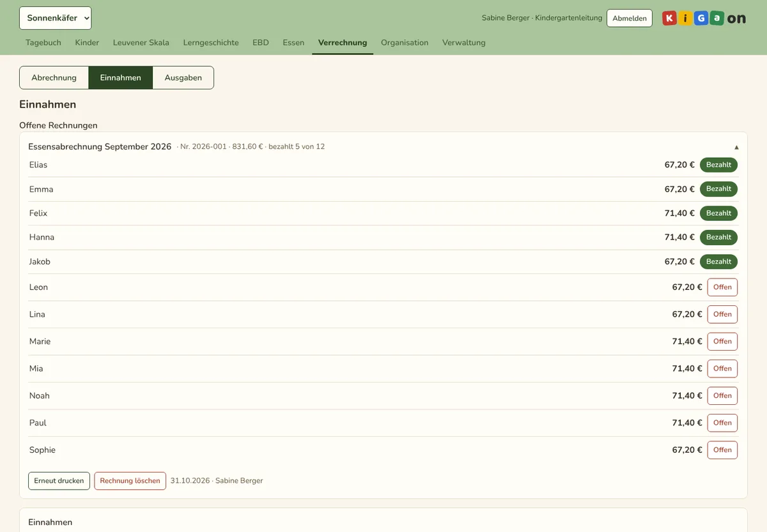Mark Sophie's Offen invoice as paid
Screen dimensions: 767x532
point(722,450)
